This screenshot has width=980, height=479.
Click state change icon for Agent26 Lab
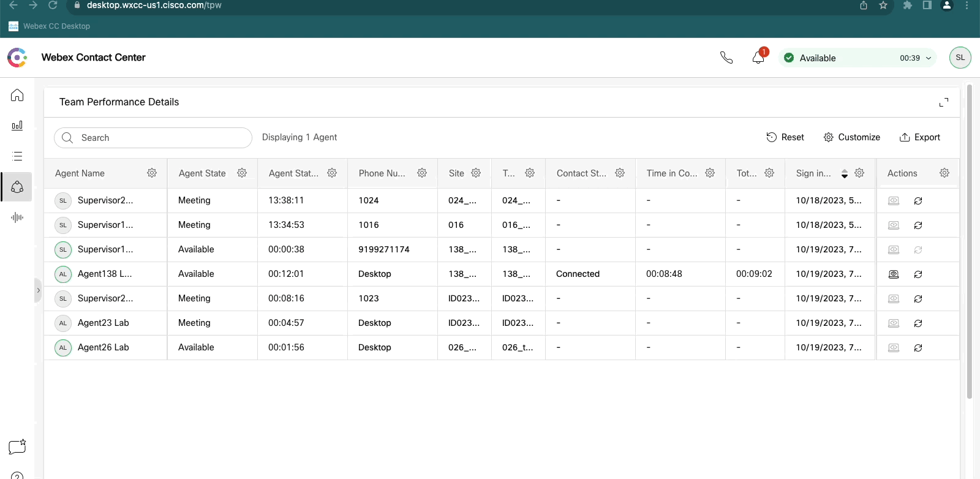pyautogui.click(x=918, y=348)
